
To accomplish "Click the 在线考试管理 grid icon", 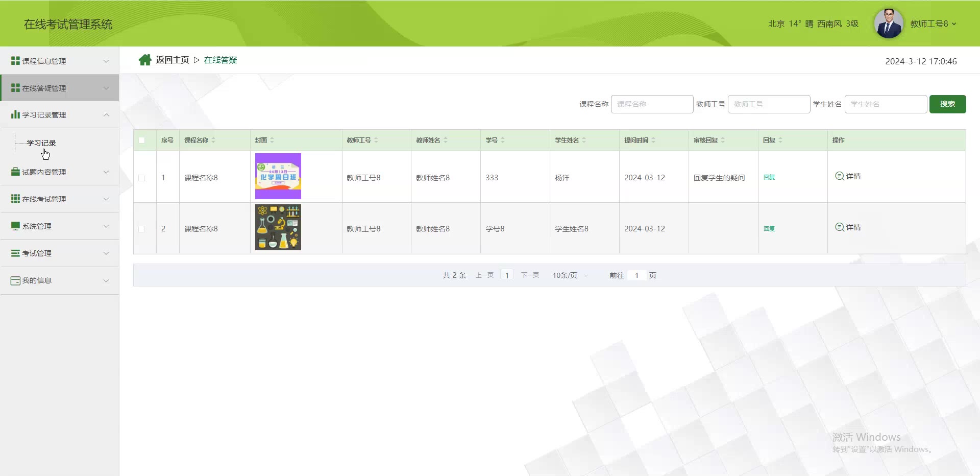I will tap(15, 199).
